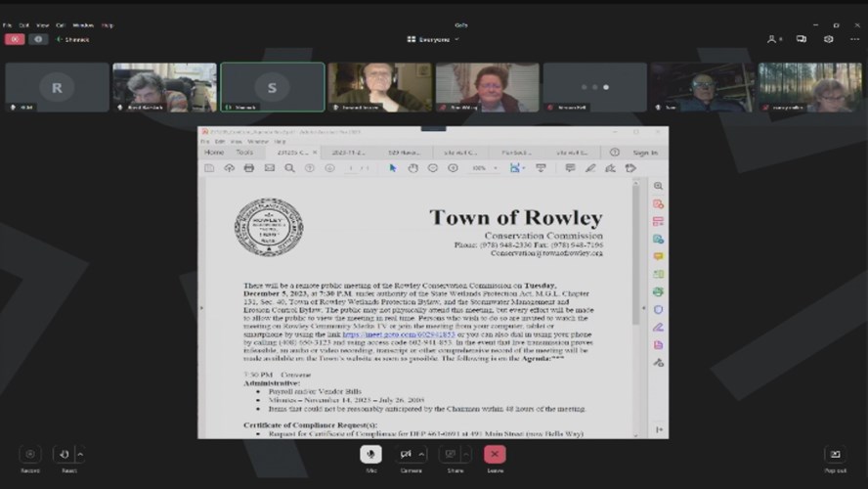Click the Acrobat find magnifier icon
The image size is (868, 489).
click(289, 168)
